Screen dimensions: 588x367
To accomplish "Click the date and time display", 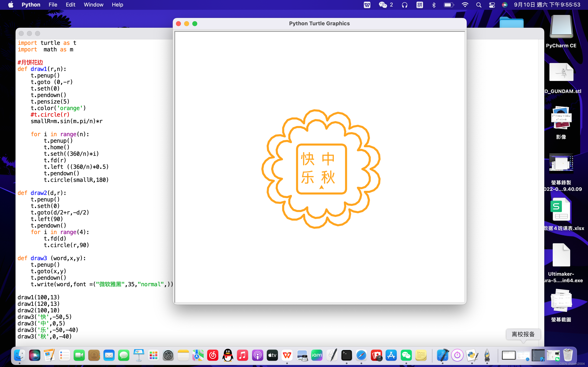I will (x=547, y=5).
